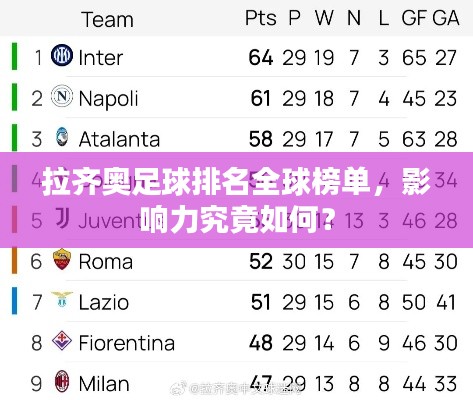Click Lazio's blue qualification color bar
Viewport: 473px width, 400px height.
point(14,301)
